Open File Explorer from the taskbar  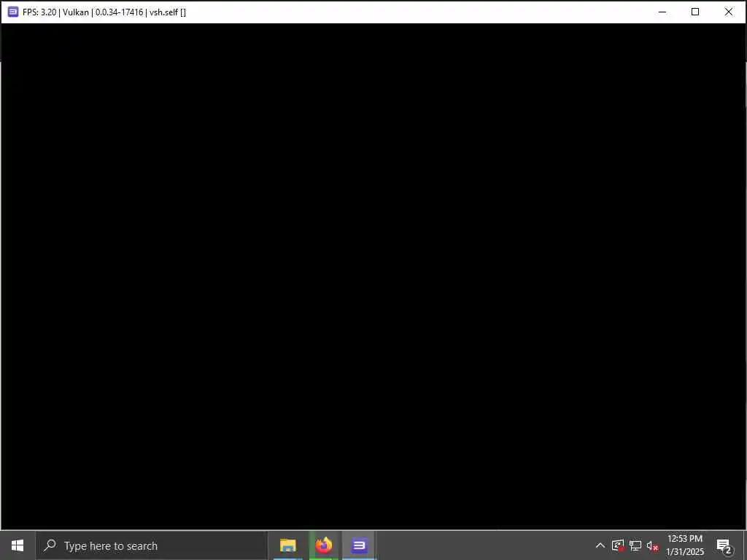[x=287, y=545]
